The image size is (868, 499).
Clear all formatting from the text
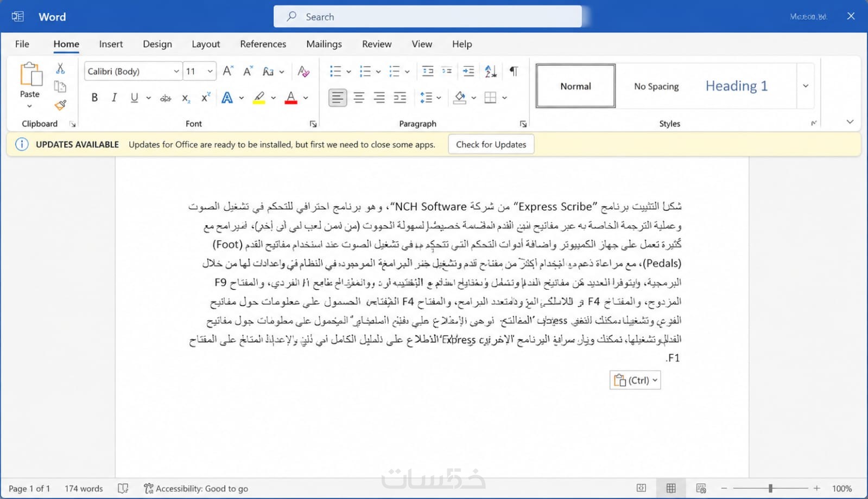click(x=303, y=71)
